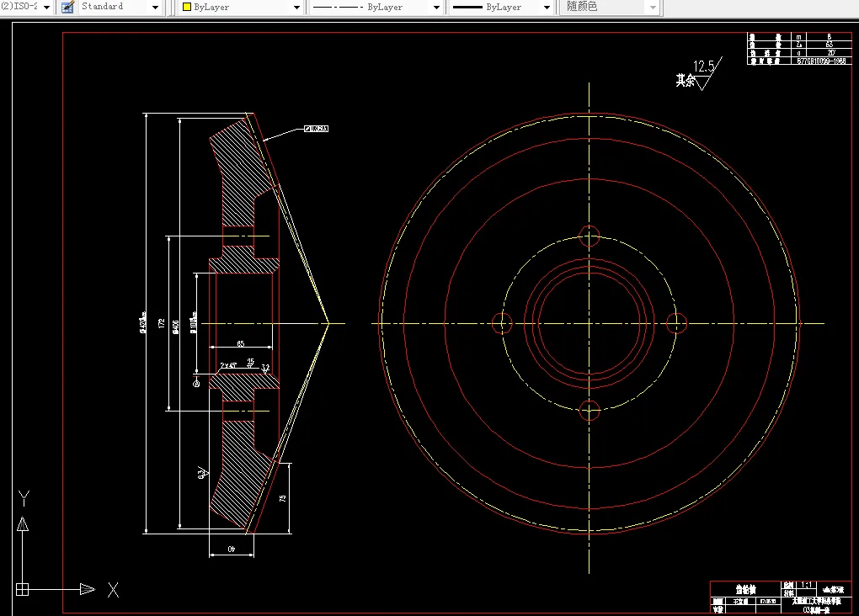This screenshot has height=616, width=859.
Task: Click the dimension text 65
Action: click(x=241, y=344)
